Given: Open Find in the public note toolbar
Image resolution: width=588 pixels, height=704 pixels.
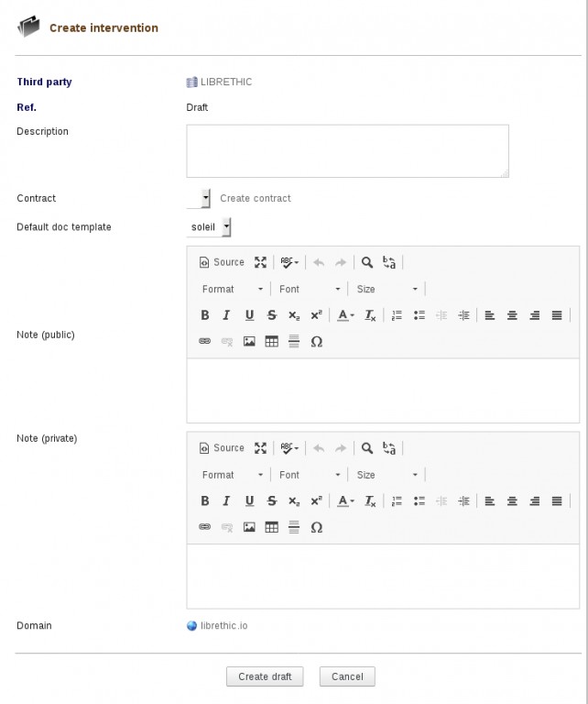Looking at the screenshot, I should click(366, 262).
